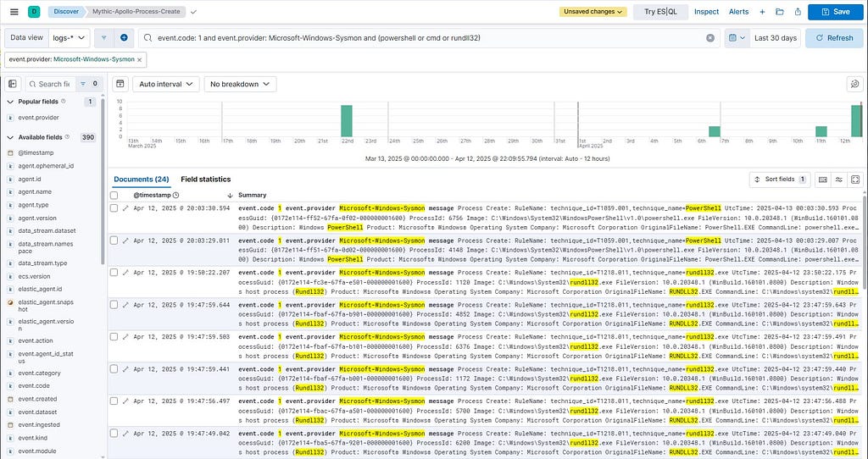Viewport: 868px width, 459px height.
Task: Expand document row at 19:50:22.207
Action: (125, 273)
